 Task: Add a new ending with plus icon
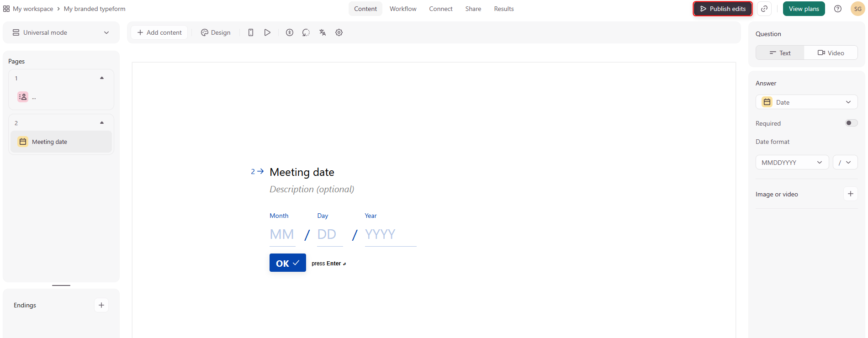coord(101,305)
